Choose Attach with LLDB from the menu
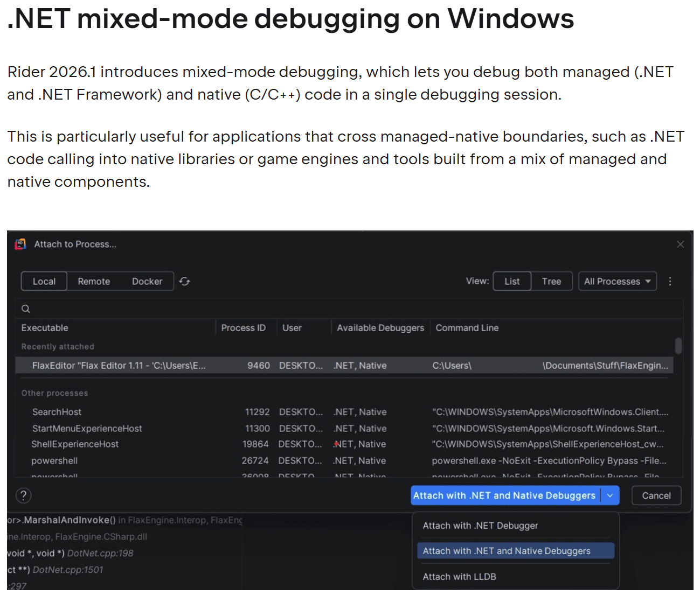 pos(459,576)
